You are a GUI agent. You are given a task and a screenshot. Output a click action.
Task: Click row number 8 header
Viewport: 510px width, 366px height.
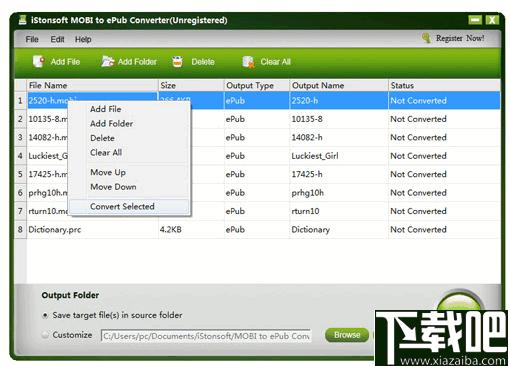point(20,230)
